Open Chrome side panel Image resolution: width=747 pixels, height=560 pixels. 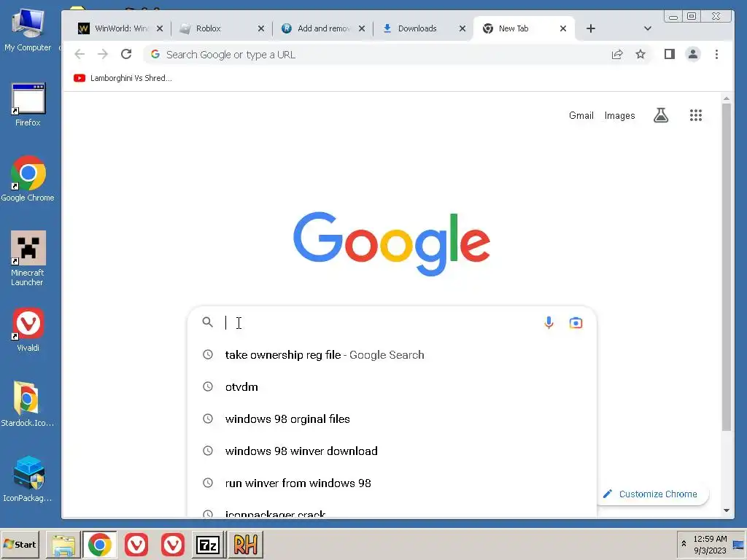click(670, 54)
